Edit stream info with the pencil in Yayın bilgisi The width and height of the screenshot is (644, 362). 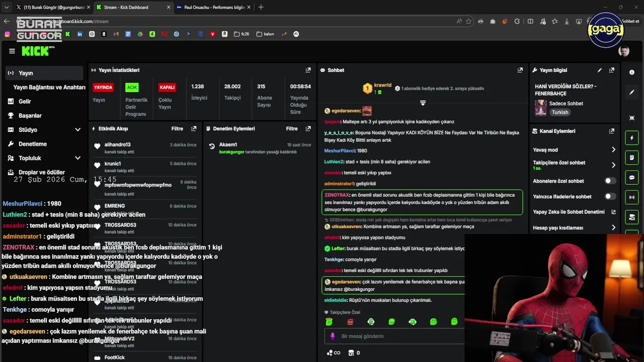click(600, 70)
